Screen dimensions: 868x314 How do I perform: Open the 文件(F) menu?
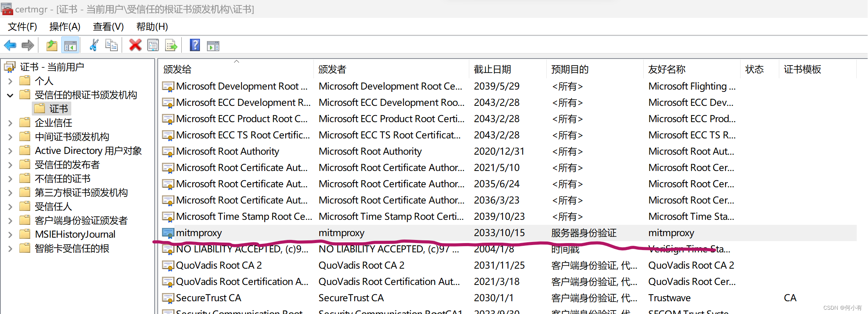[22, 27]
